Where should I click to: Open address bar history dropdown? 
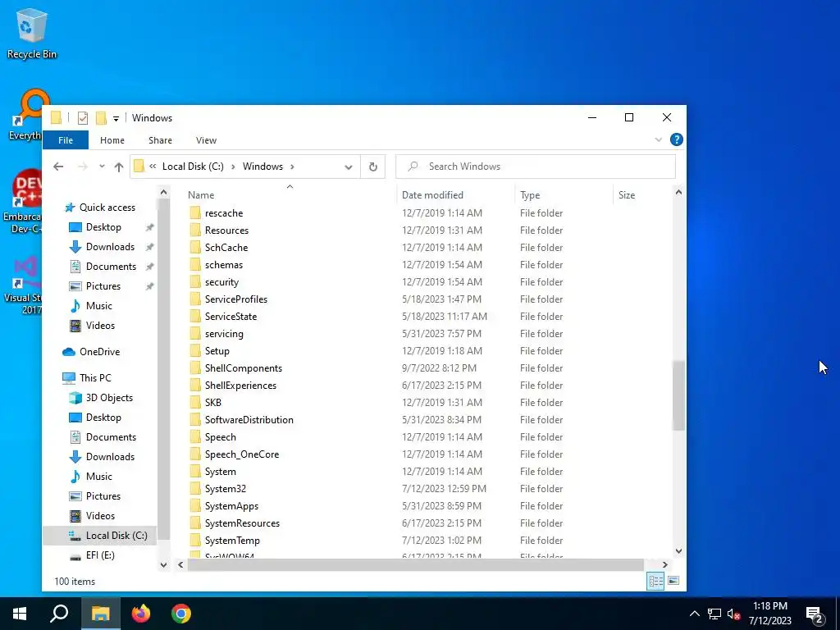(x=348, y=167)
